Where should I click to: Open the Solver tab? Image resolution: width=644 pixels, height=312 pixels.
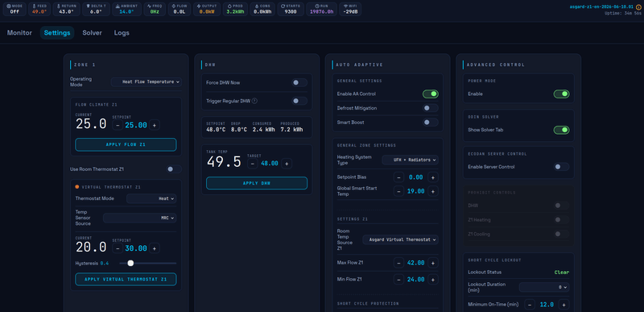[x=92, y=33]
